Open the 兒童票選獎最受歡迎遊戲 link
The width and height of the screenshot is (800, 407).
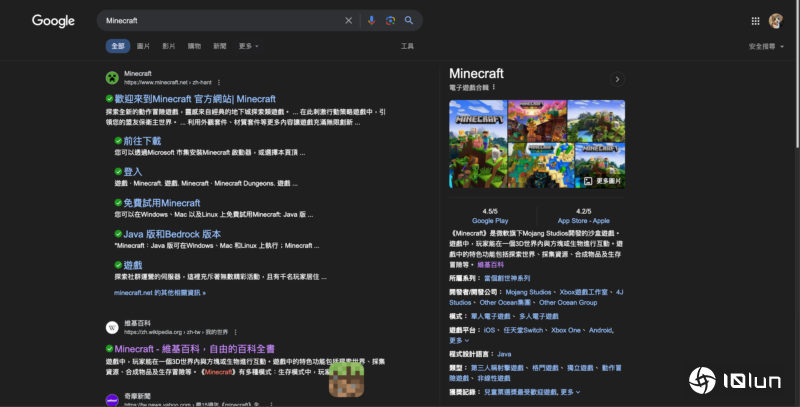click(x=521, y=392)
